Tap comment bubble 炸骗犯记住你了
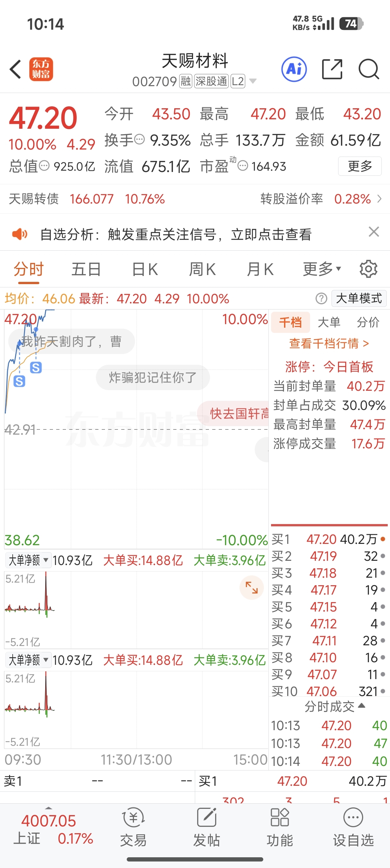390x868 pixels. [x=153, y=377]
